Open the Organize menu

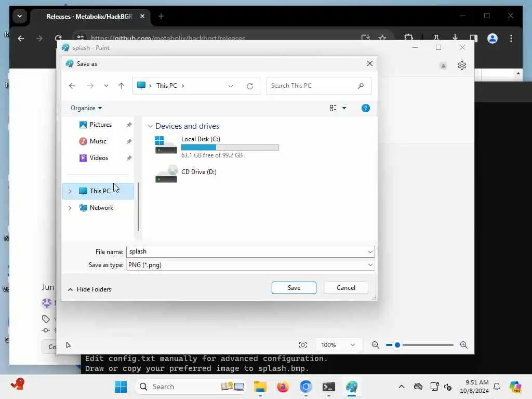86,108
